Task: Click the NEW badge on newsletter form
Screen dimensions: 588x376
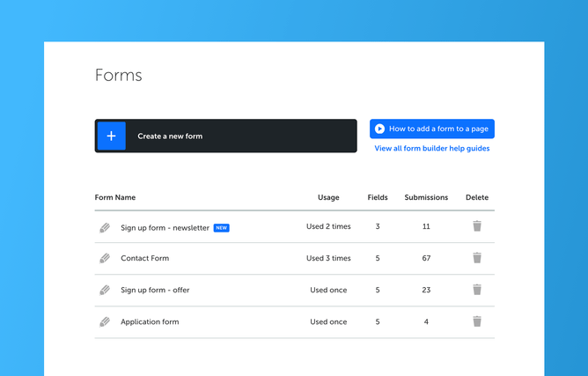Action: tap(222, 228)
